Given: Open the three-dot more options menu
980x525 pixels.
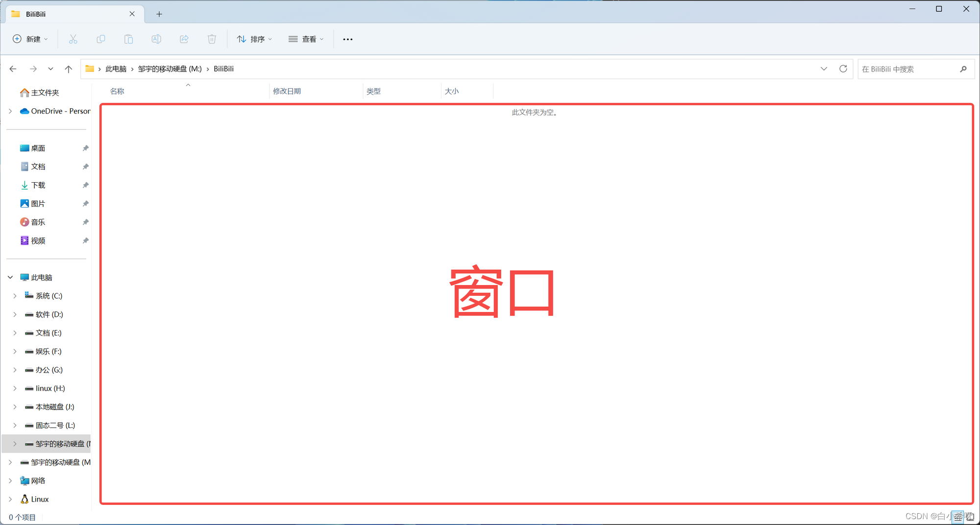Looking at the screenshot, I should point(348,39).
